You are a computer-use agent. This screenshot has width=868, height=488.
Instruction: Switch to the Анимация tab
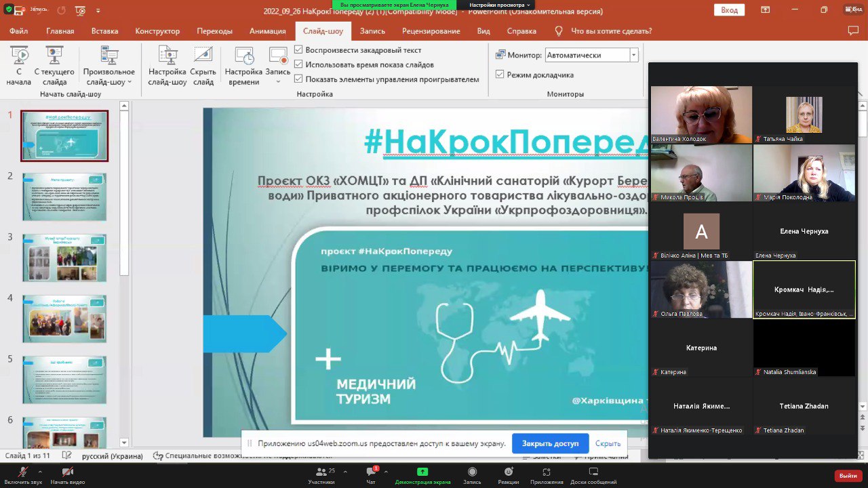[x=267, y=31]
